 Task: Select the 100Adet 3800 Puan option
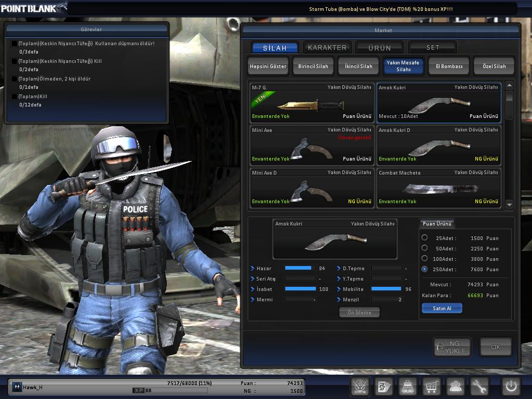point(424,259)
